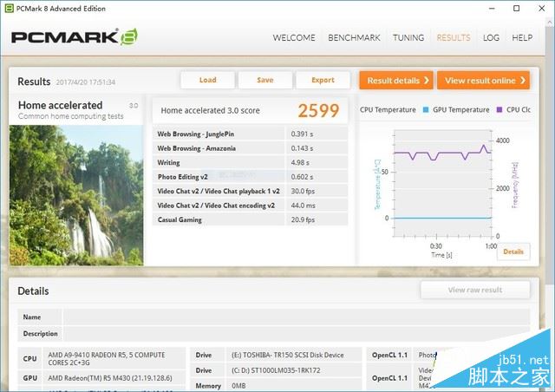The image size is (555, 392).
Task: Click the CPU Temperature legend label
Action: click(388, 110)
